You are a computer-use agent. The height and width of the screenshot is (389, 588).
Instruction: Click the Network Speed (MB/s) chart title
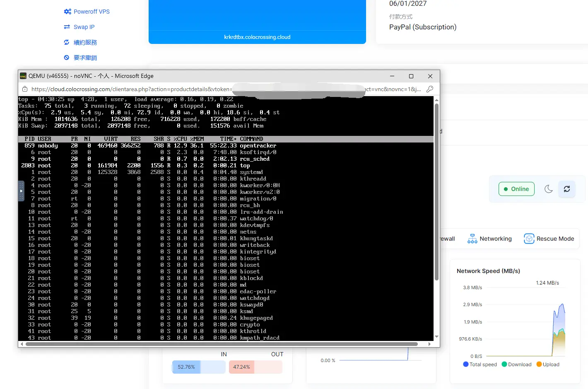coord(488,271)
